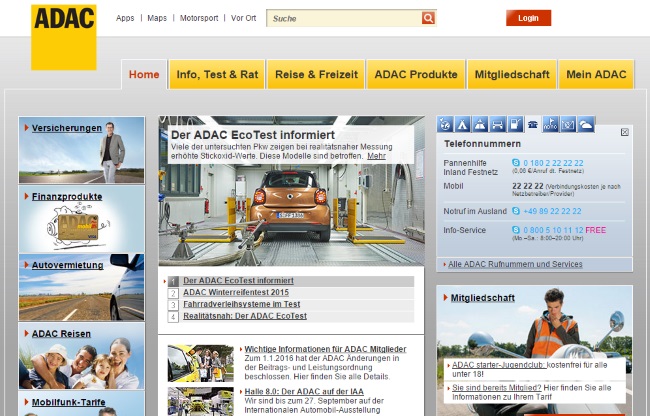Open Alle ADAC Rufnummern und Services

coord(515,264)
